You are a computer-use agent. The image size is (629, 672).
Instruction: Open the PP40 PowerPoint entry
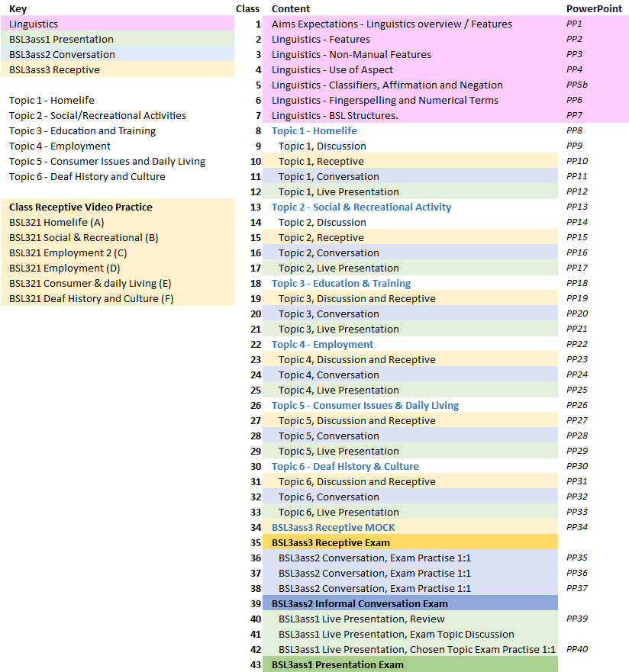[x=577, y=650]
